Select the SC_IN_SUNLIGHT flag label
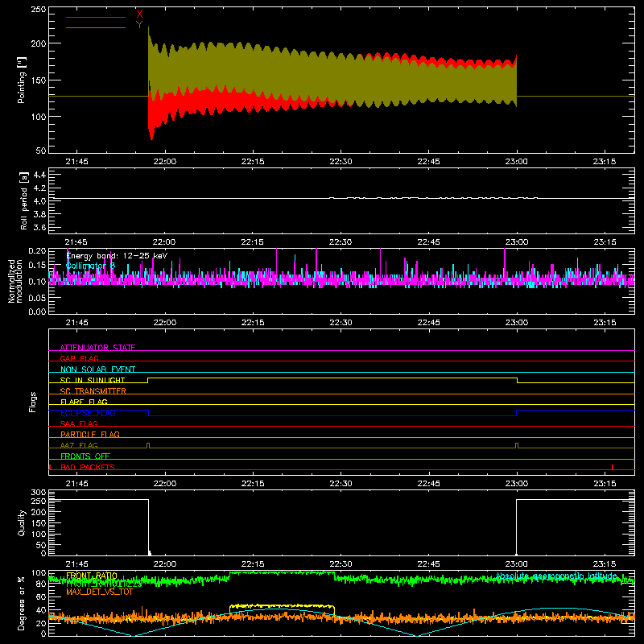 pyautogui.click(x=93, y=380)
